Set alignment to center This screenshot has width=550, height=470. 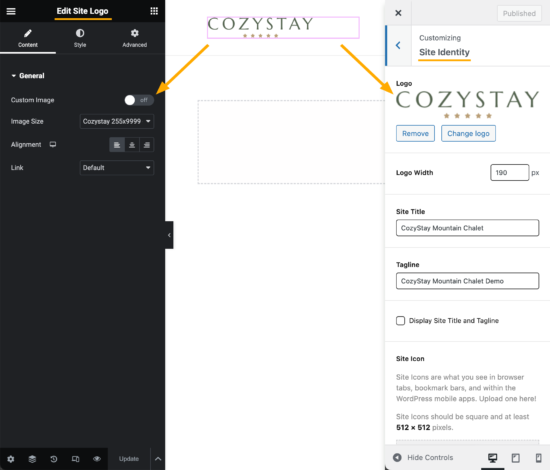click(132, 145)
